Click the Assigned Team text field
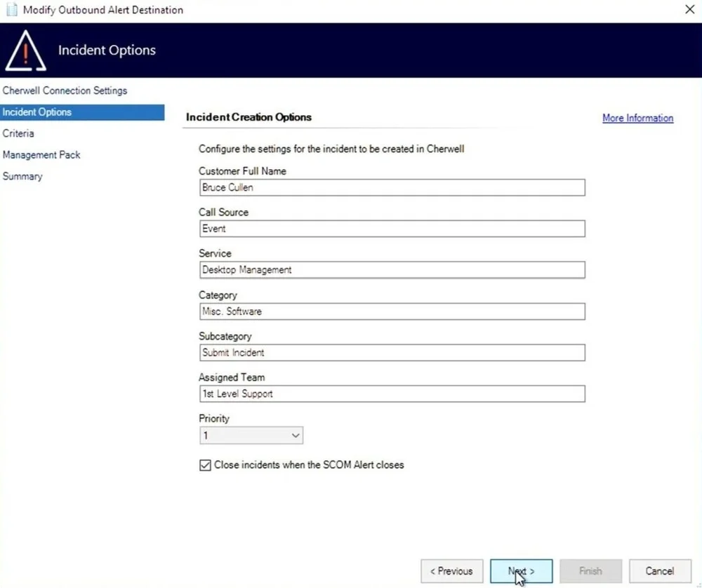 [x=392, y=394]
